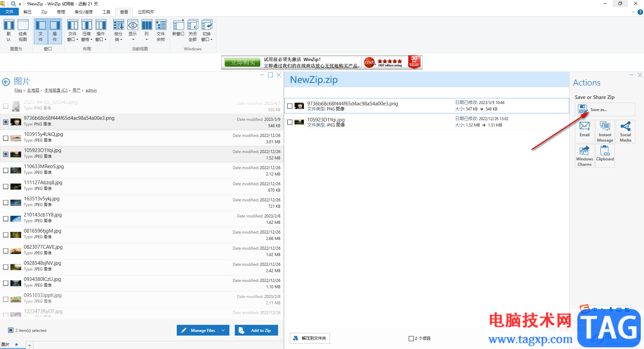Share zip via Instant Message
The width and height of the screenshot is (644, 349).
point(605,132)
